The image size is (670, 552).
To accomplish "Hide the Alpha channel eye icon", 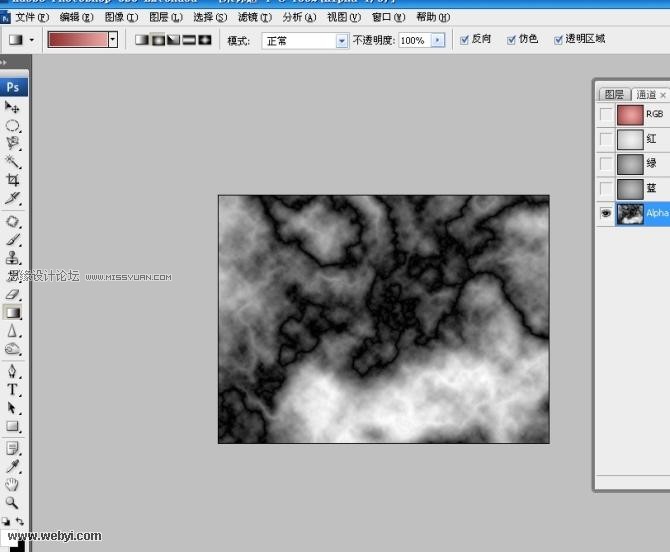I will (605, 213).
